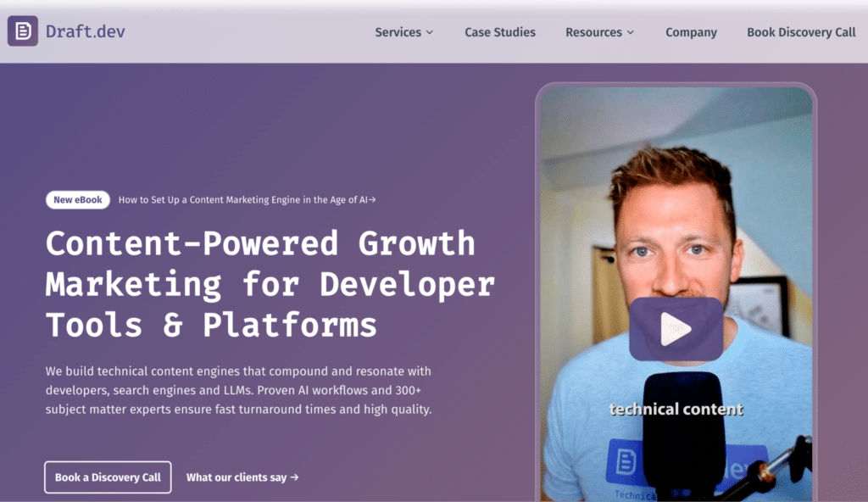The image size is (868, 502).
Task: Open the Resources navigation menu
Action: pyautogui.click(x=593, y=32)
